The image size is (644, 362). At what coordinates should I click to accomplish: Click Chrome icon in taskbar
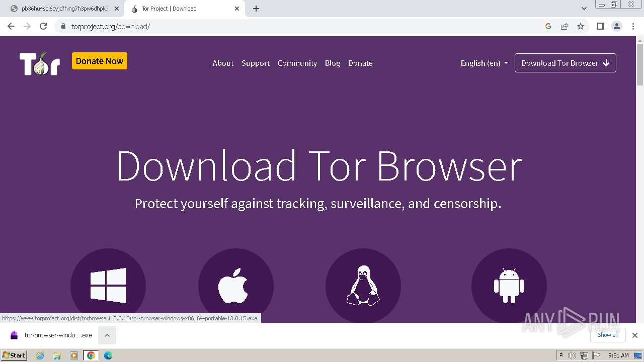91,355
